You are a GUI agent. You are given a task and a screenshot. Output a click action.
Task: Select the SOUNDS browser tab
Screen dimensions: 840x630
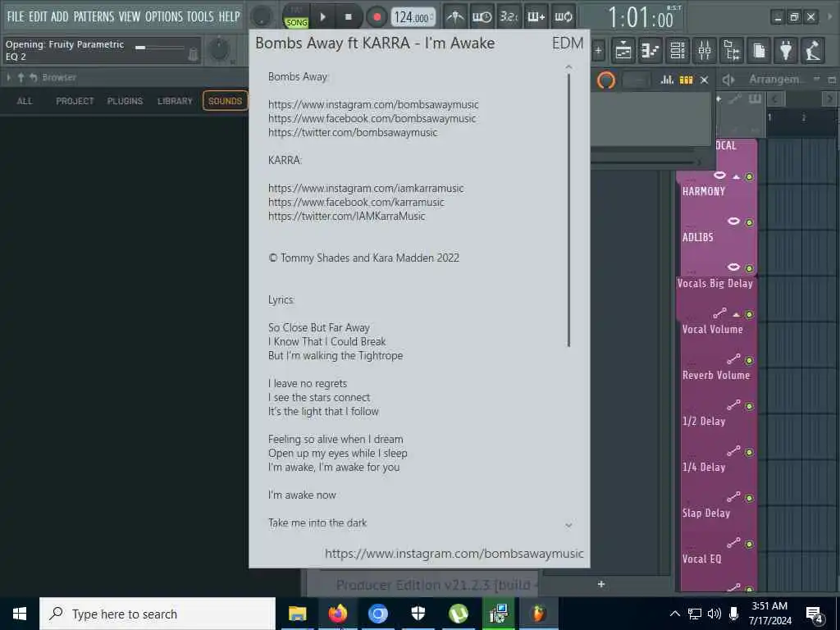click(x=225, y=101)
